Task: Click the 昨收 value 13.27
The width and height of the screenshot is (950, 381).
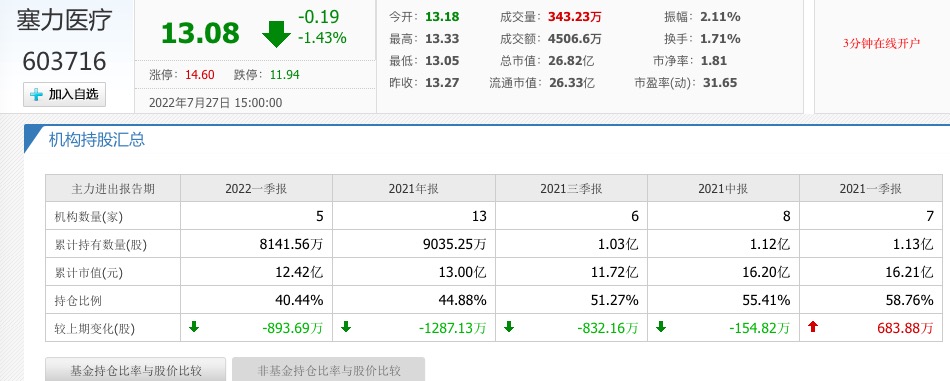Action: (x=442, y=83)
